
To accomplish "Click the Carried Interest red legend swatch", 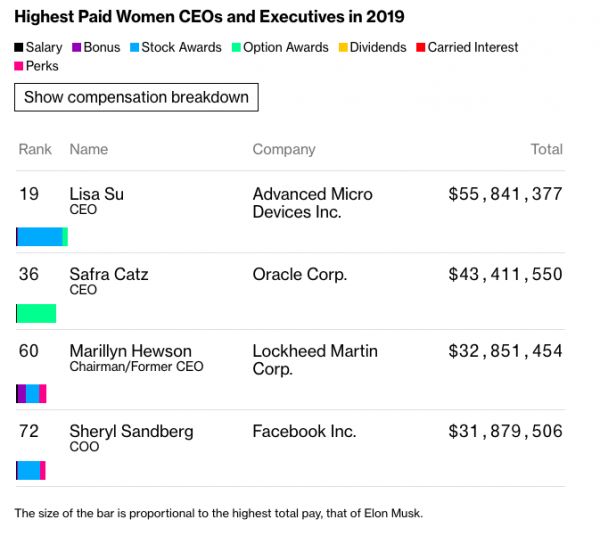I will point(421,48).
